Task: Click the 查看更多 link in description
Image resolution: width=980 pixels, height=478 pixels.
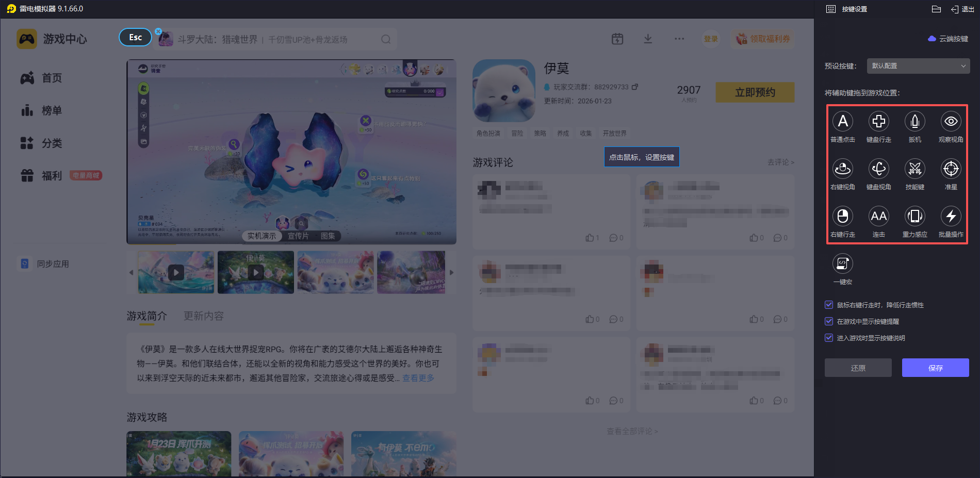Action: pos(418,378)
